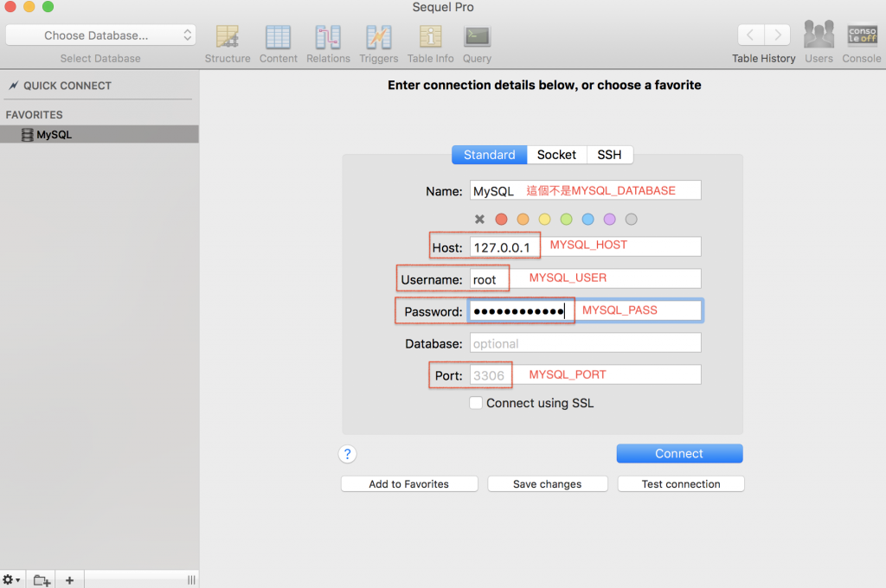Go back in Table History
This screenshot has height=588, width=886.
[x=751, y=35]
